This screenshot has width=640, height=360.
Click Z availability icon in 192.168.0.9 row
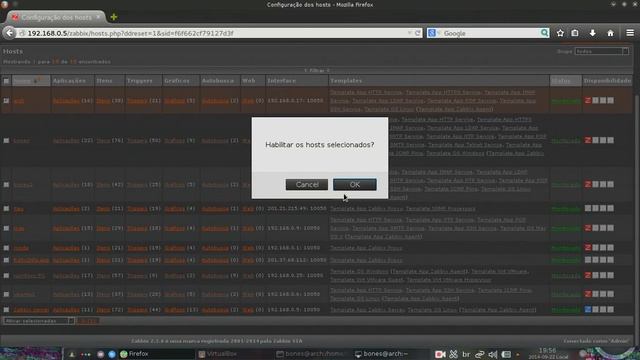click(x=588, y=228)
